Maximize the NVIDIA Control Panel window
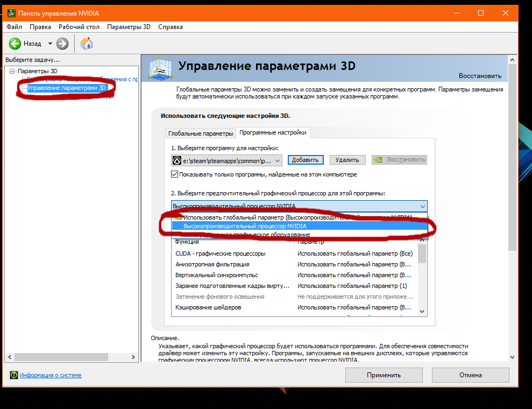Viewport: 532px width, 409px height. (481, 13)
